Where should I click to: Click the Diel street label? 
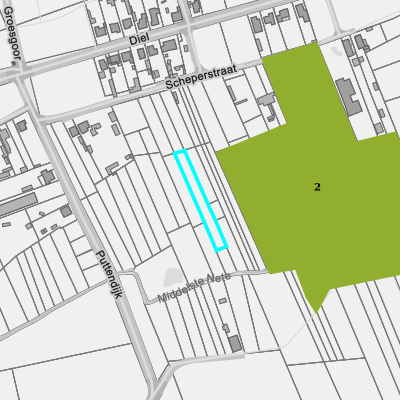pyautogui.click(x=139, y=39)
